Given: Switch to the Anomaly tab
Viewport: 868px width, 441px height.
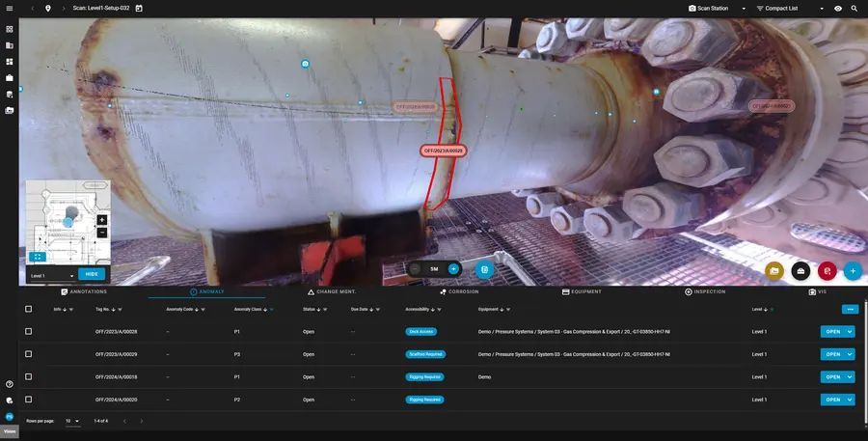Looking at the screenshot, I should [x=207, y=291].
